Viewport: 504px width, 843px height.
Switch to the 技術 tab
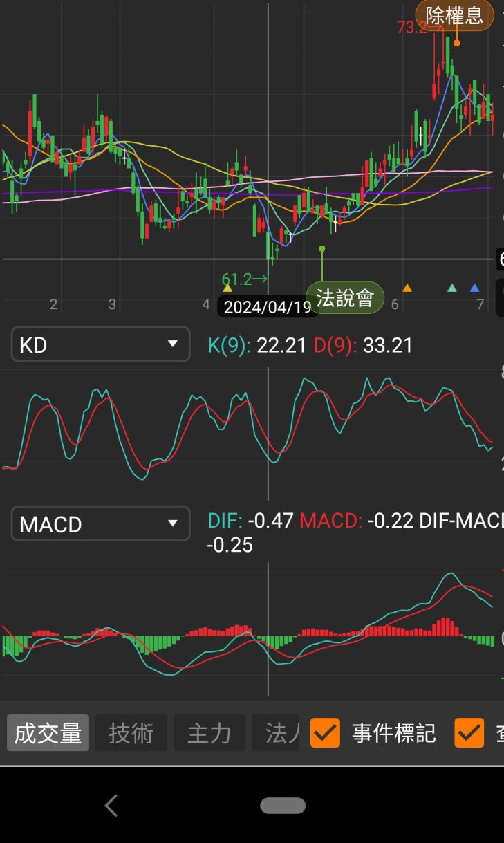coord(131,733)
